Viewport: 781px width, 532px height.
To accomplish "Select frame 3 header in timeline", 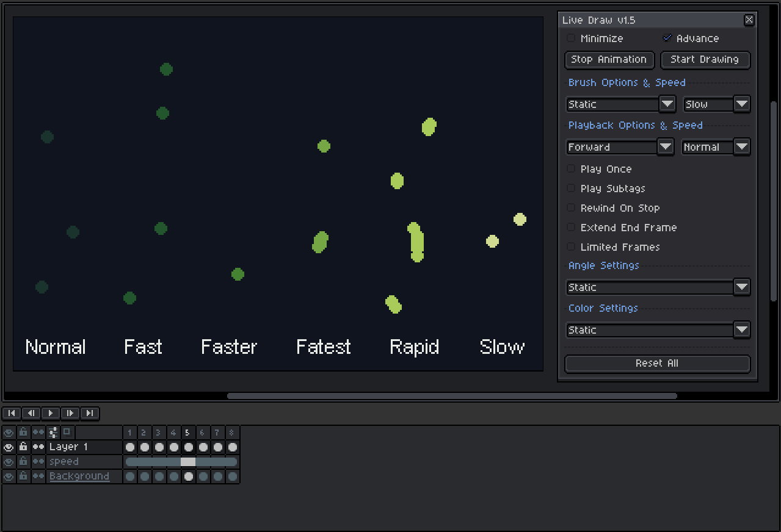I will [x=159, y=433].
